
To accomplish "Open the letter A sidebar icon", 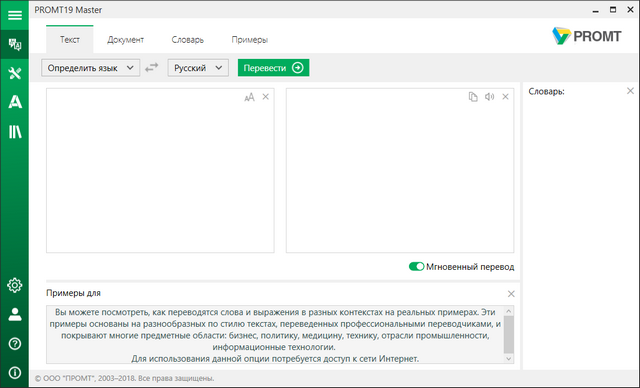I will [15, 102].
